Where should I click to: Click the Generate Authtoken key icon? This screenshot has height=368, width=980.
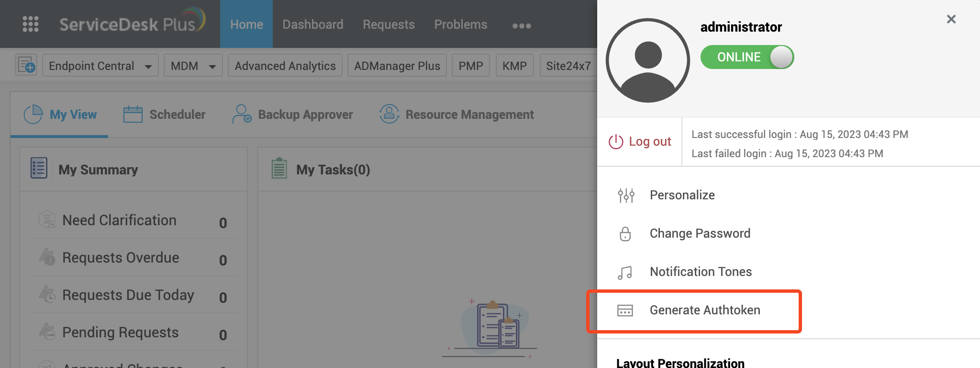pyautogui.click(x=625, y=310)
